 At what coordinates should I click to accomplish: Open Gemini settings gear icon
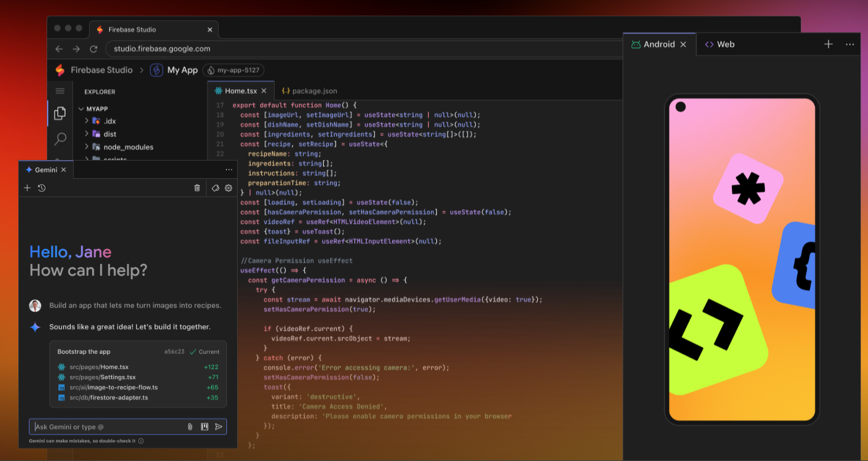point(229,188)
